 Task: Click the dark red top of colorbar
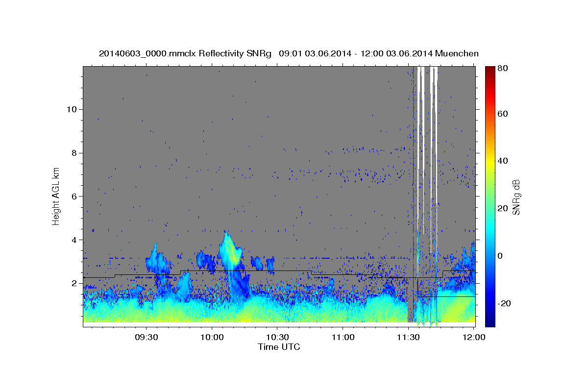click(490, 70)
